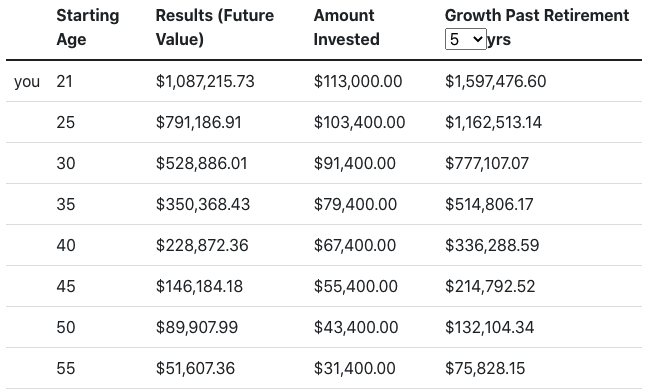Click the Growth Past Retirement header text
649x392 pixels.
tap(537, 15)
